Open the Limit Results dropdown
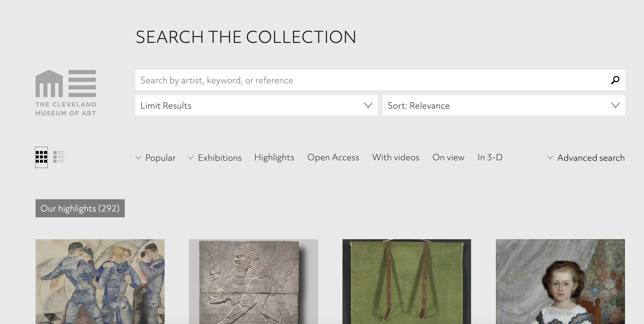This screenshot has height=324, width=644. coord(256,105)
